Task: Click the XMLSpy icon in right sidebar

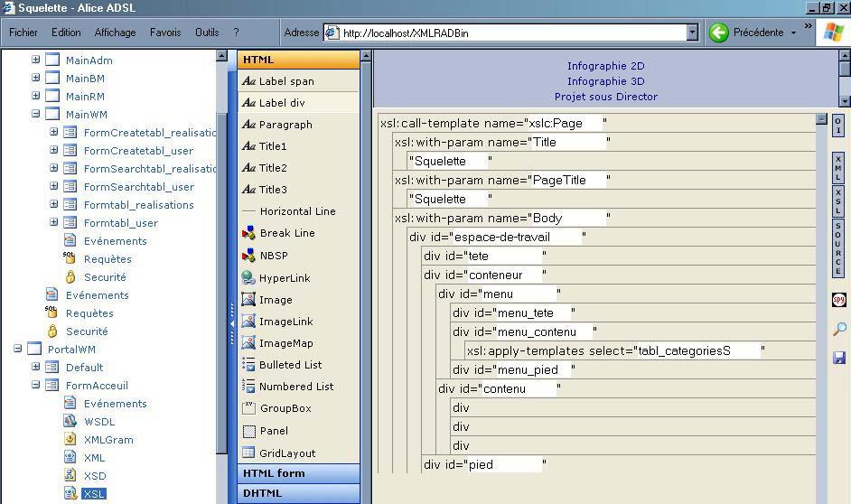Action: click(838, 300)
